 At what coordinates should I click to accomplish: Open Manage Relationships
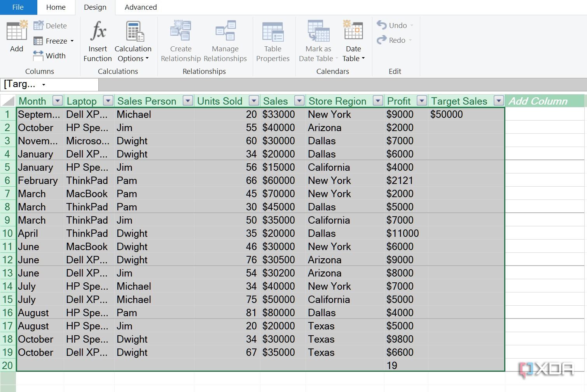[225, 40]
